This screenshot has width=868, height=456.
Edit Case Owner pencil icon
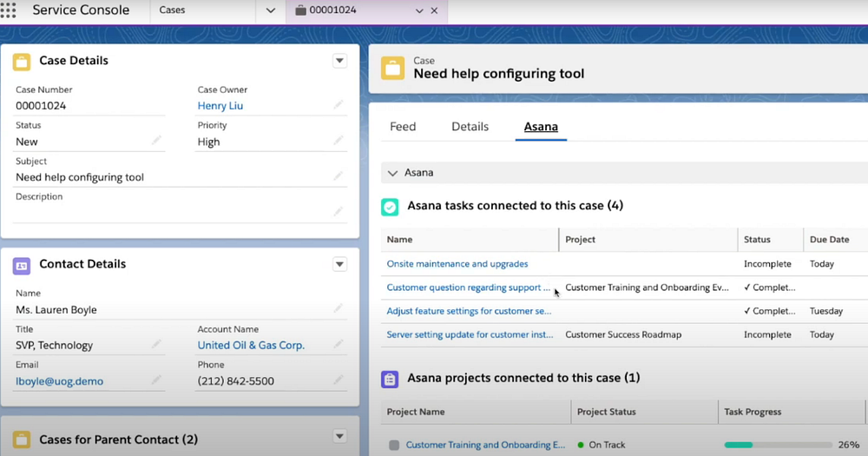[339, 105]
